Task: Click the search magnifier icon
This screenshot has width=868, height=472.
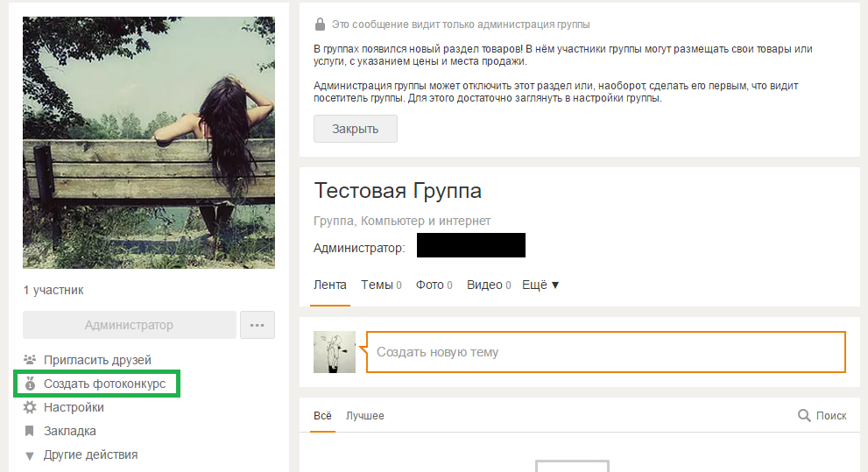Action: (804, 416)
